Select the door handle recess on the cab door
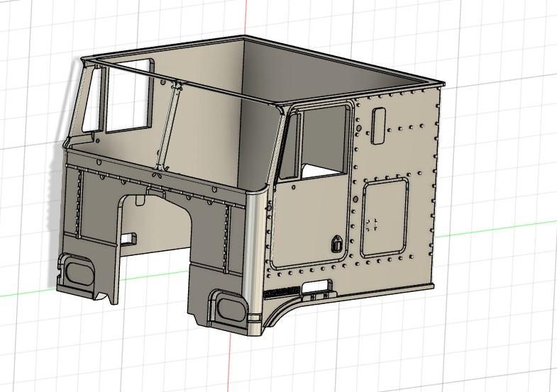Screen dimensions: 557x392 (x=337, y=244)
